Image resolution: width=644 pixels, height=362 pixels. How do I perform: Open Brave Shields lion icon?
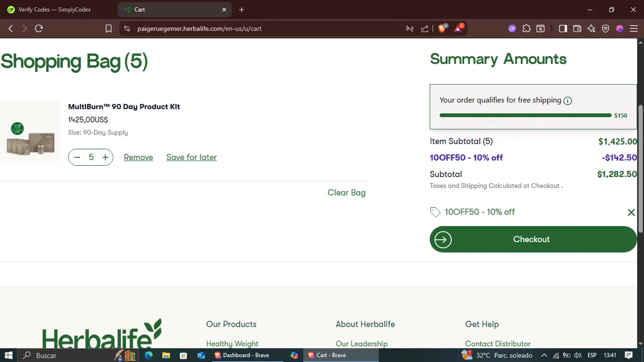click(x=442, y=28)
